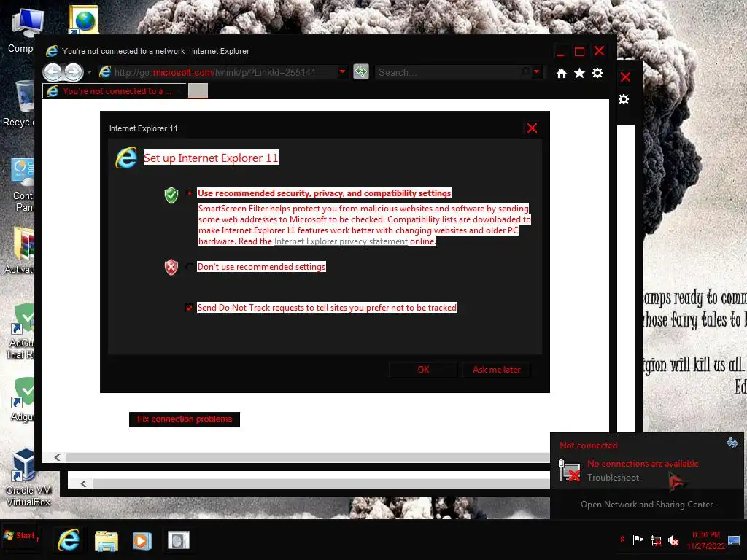Image resolution: width=747 pixels, height=560 pixels.
Task: Expand the address bar autocomplete dropdown
Action: [x=342, y=72]
